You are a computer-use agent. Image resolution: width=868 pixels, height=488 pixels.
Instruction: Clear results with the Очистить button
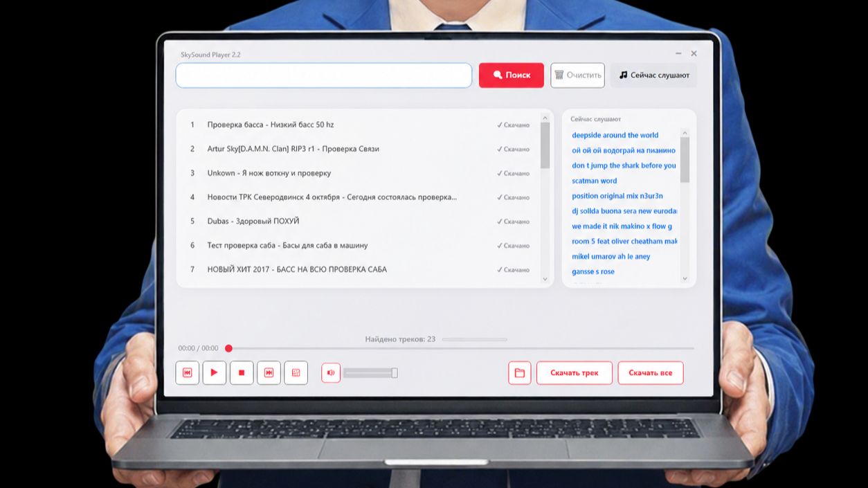(x=577, y=75)
